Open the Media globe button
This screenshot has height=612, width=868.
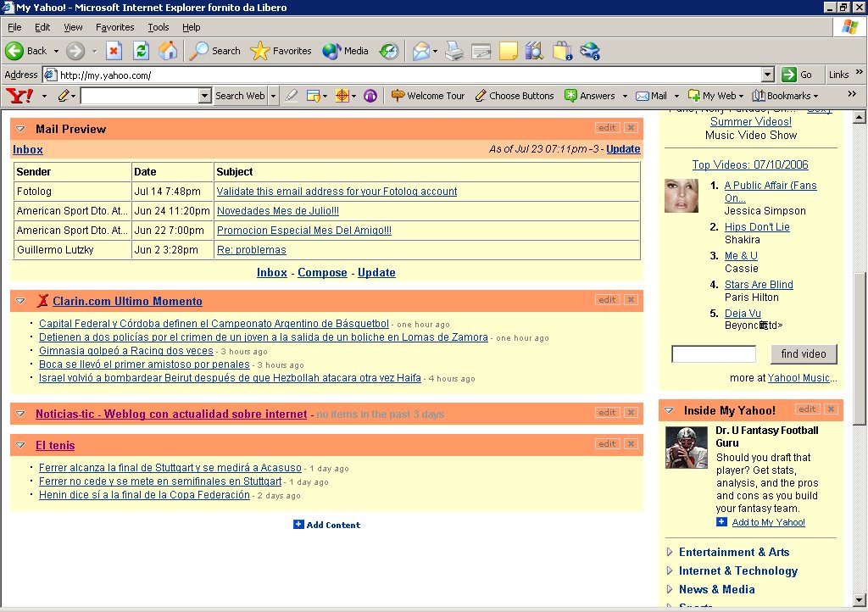[x=346, y=51]
